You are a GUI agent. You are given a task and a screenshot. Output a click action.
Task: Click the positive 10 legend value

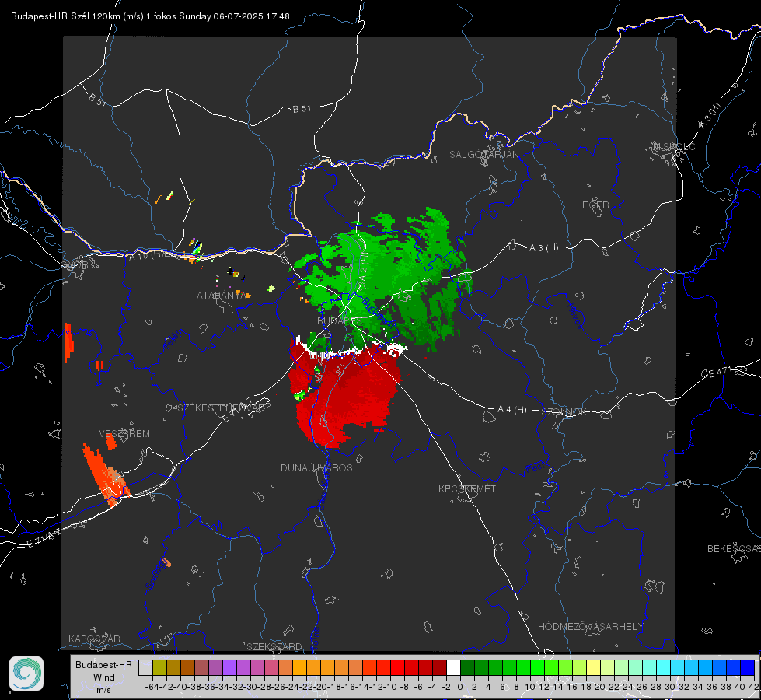click(530, 687)
